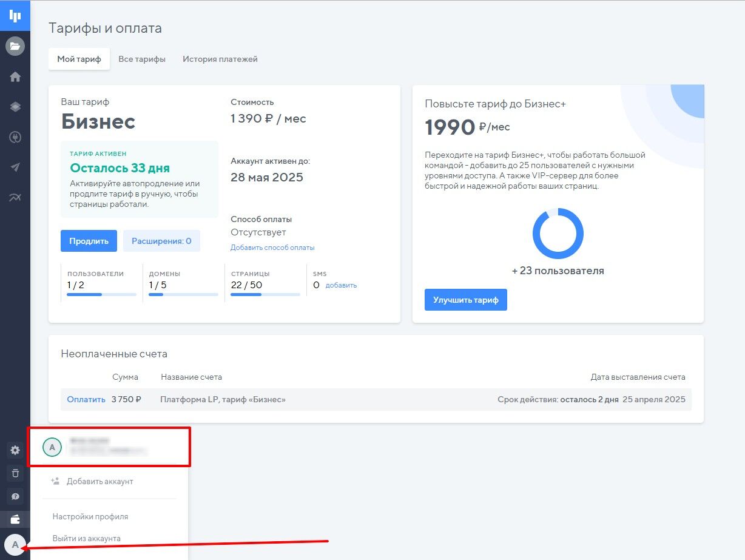The image size is (745, 560).
Task: Switch to the "Все тарифы" tab
Action: click(142, 59)
